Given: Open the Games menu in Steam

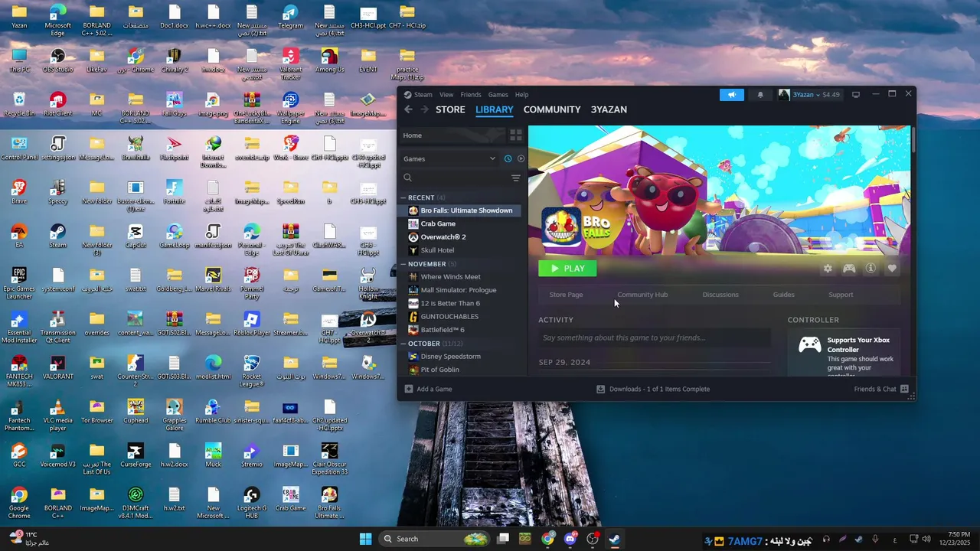Looking at the screenshot, I should click(x=498, y=95).
